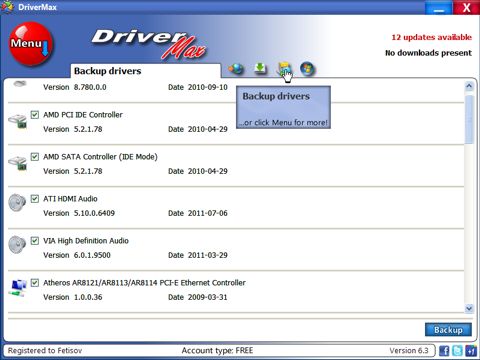This screenshot has height=360, width=480.
Task: Select the AMD PCI IDE Controller name
Action: 83,115
